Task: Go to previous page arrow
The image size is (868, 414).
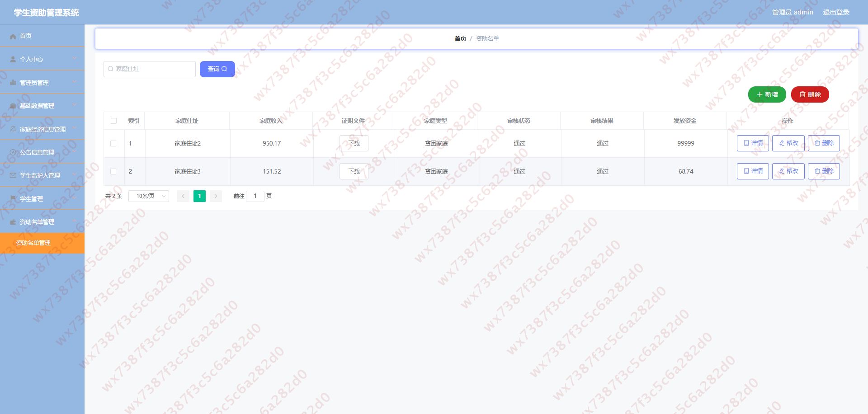Action: (x=183, y=196)
